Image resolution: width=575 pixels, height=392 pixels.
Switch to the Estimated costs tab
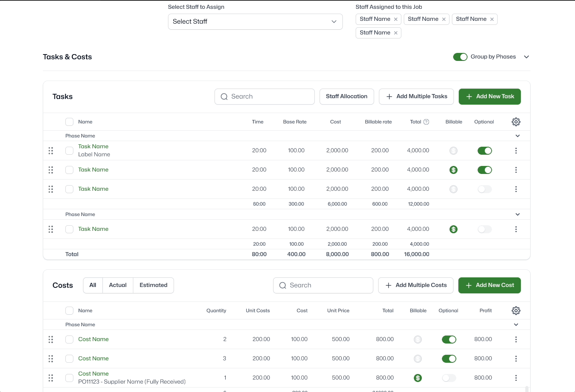154,285
